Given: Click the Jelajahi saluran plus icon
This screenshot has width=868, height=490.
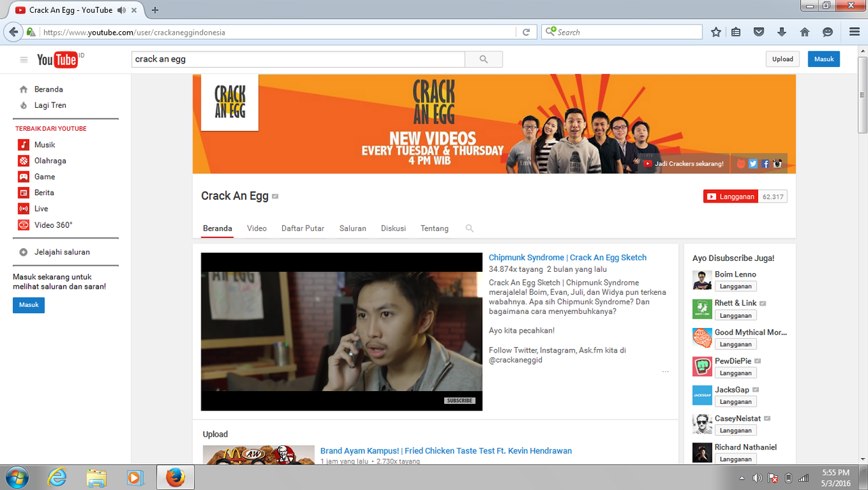Looking at the screenshot, I should point(24,252).
